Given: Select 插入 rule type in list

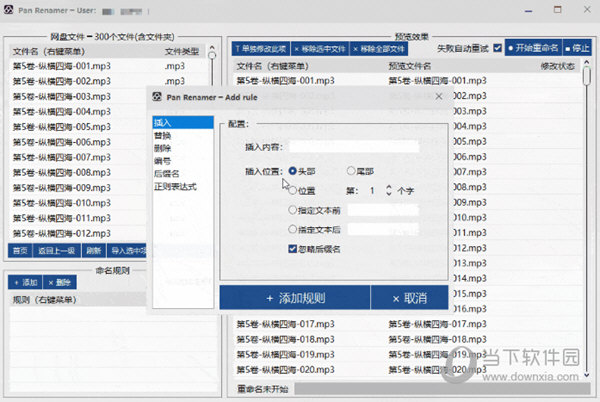Looking at the screenshot, I should tap(183, 123).
